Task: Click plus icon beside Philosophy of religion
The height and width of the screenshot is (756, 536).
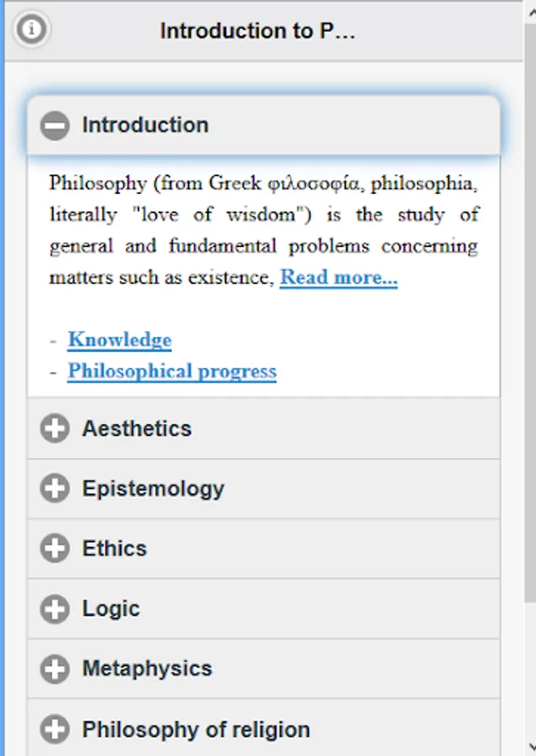Action: tap(55, 729)
